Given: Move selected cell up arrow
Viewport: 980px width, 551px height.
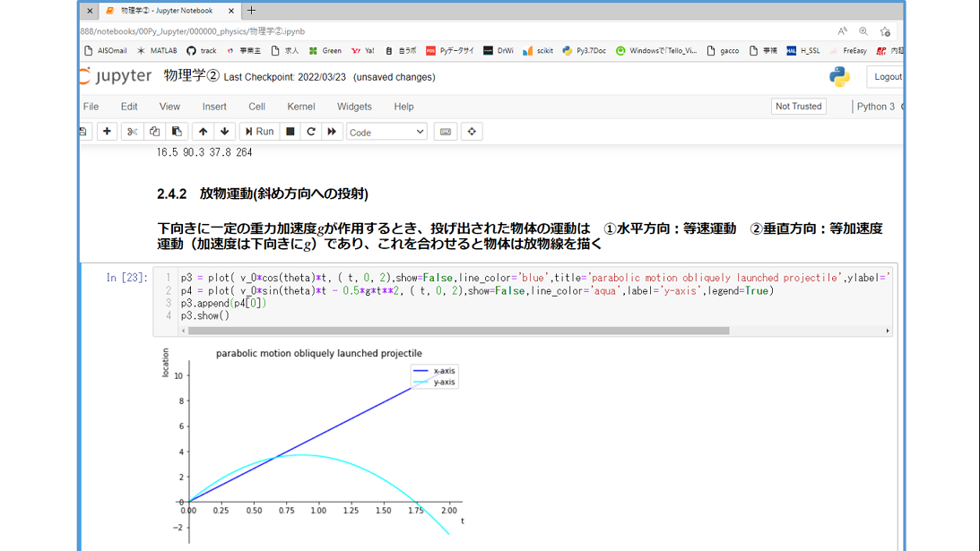Looking at the screenshot, I should coord(203,132).
